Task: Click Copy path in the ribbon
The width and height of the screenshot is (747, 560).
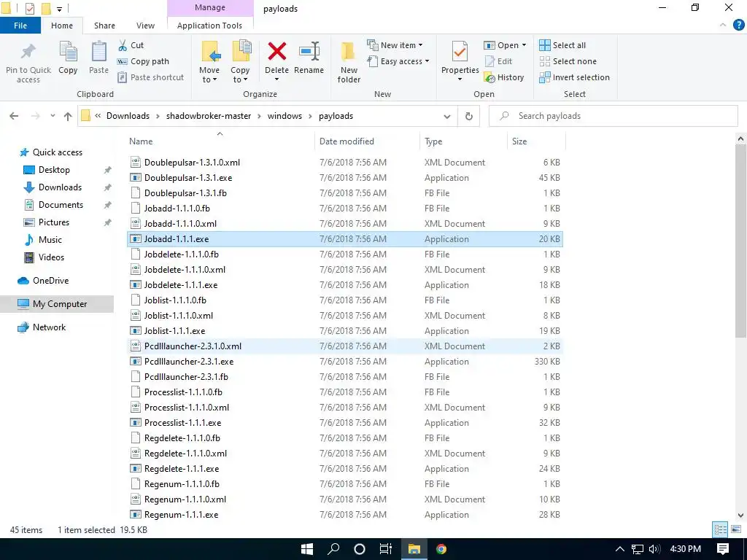Action: (143, 61)
